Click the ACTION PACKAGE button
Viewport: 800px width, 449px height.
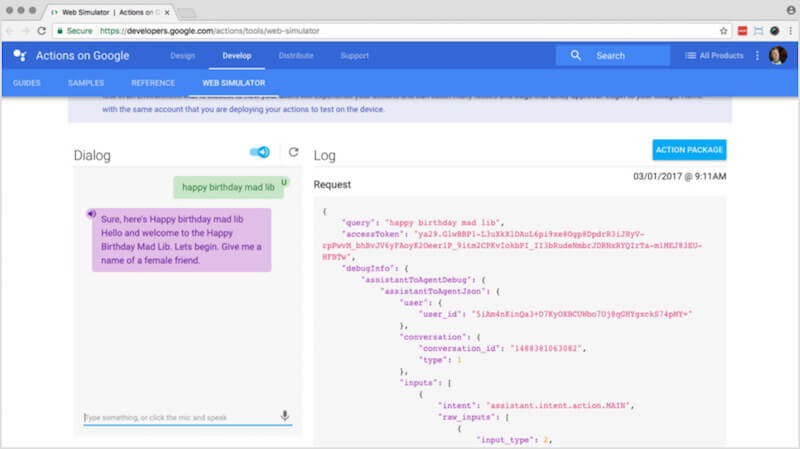point(689,149)
